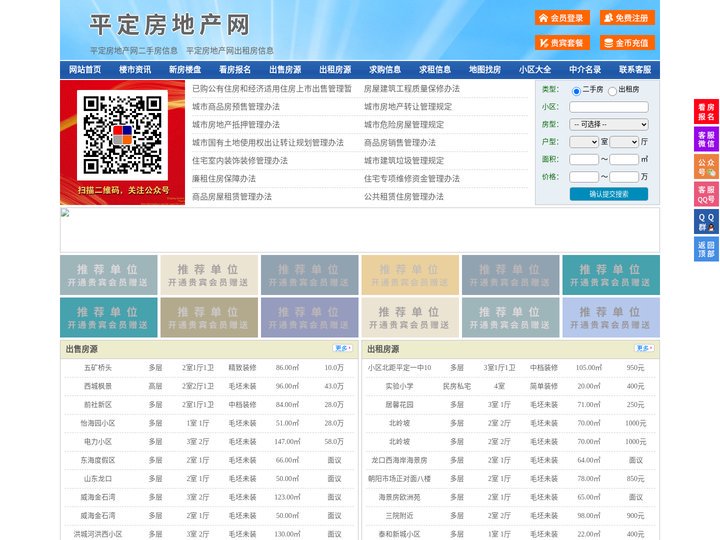Click the blue QQ群 side widget
This screenshot has width=720, height=540.
(706, 222)
